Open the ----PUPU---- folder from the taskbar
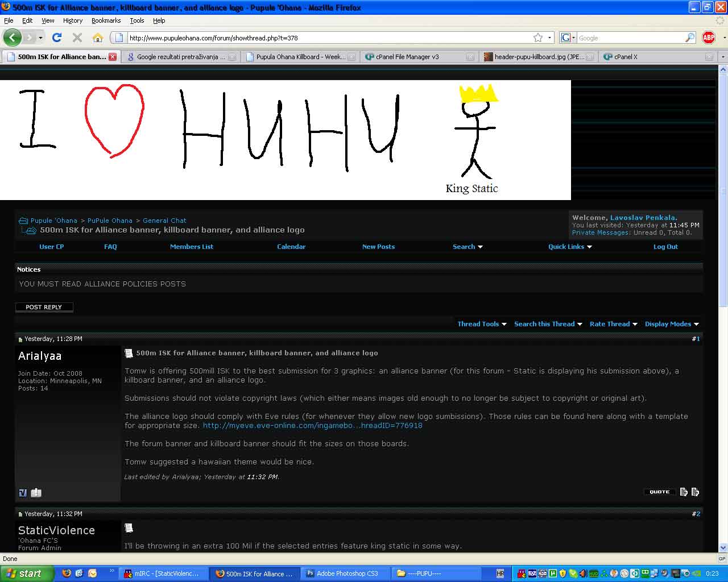Image resolution: width=728 pixels, height=582 pixels. (435, 573)
